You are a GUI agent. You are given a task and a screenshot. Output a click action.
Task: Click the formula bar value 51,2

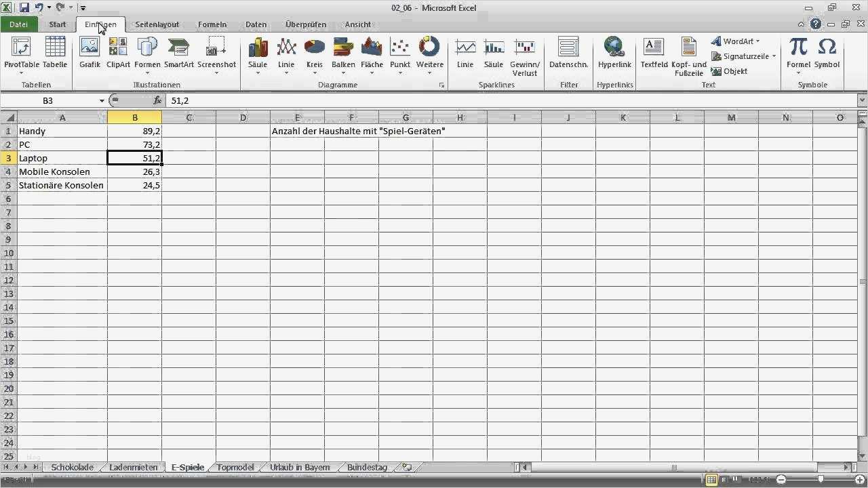pyautogui.click(x=180, y=100)
